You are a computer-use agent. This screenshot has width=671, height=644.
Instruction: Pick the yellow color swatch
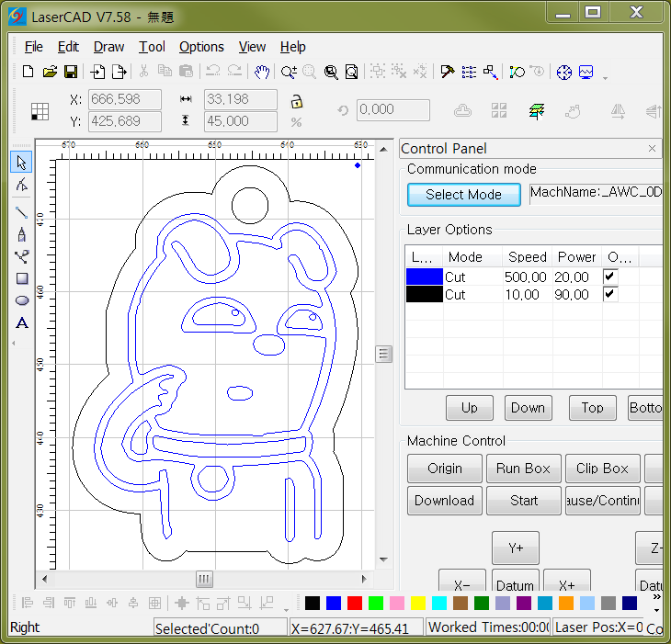click(417, 603)
